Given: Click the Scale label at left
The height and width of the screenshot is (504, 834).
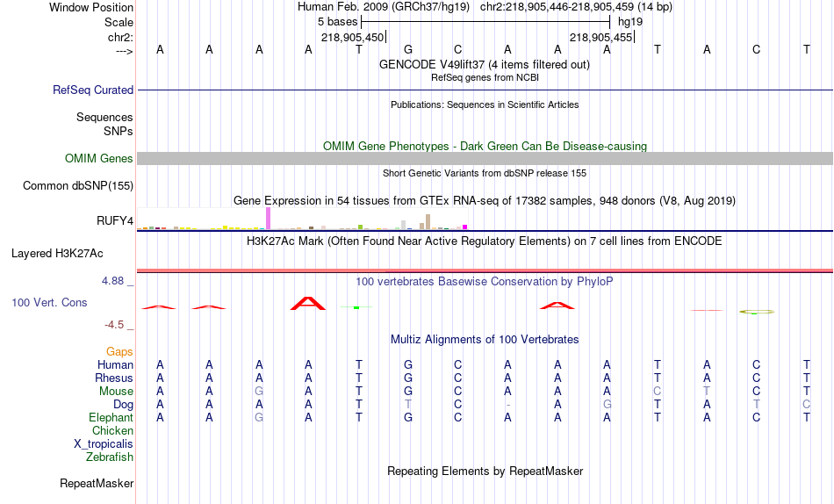Looking at the screenshot, I should coord(119,22).
